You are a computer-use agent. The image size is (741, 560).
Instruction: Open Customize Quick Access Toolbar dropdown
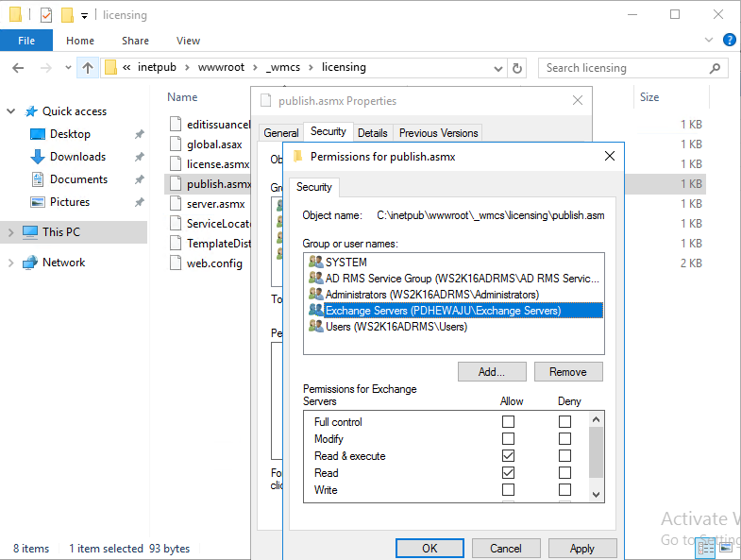coord(84,16)
